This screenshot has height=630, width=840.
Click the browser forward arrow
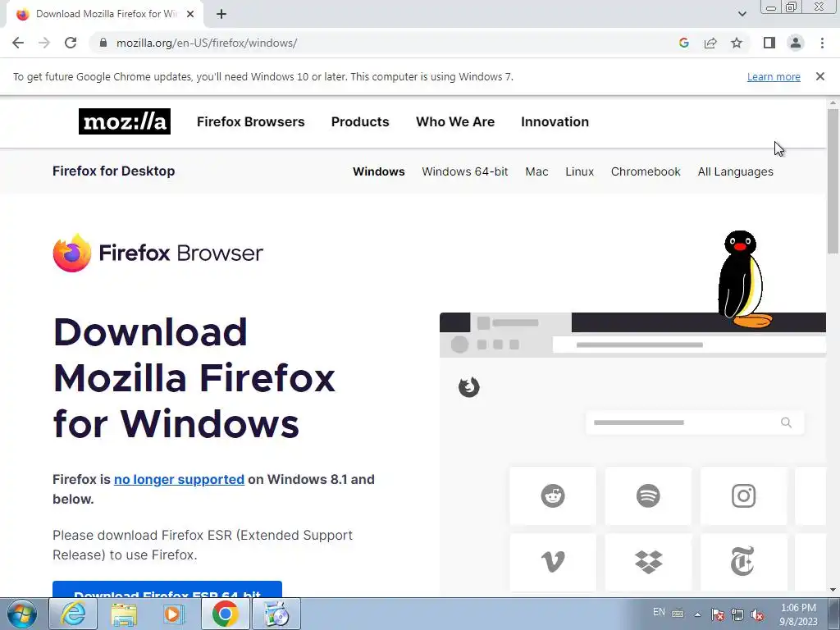44,43
